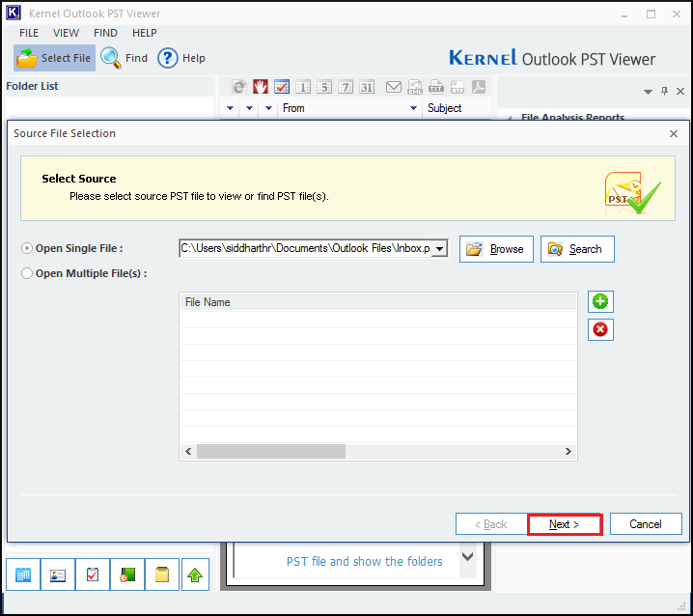Viewport: 693px width, 616px height.
Task: Click the green up arrow icon
Action: [x=195, y=574]
